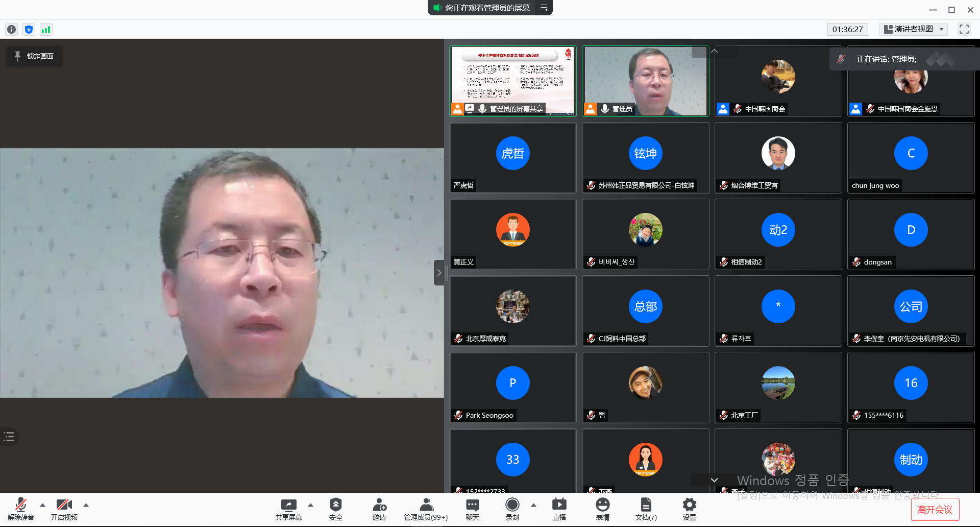This screenshot has height=527, width=980.
Task: Click the 16 avatar of 155****6116
Action: click(911, 383)
